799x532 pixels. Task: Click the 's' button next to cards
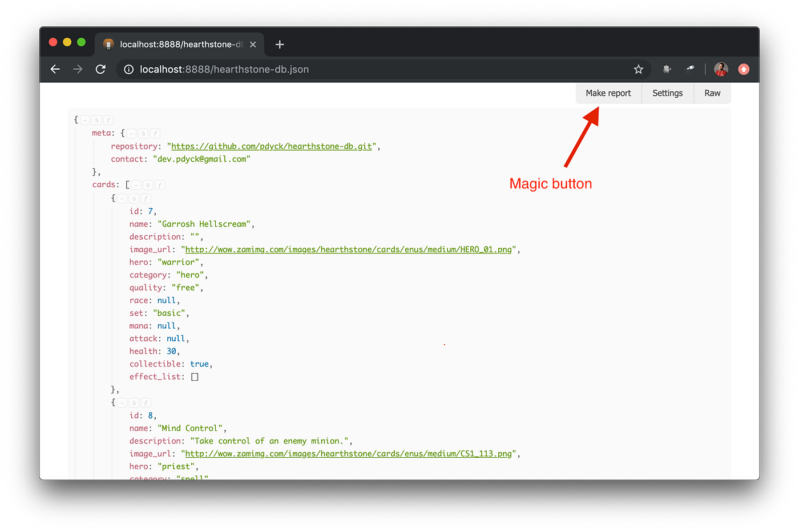148,185
